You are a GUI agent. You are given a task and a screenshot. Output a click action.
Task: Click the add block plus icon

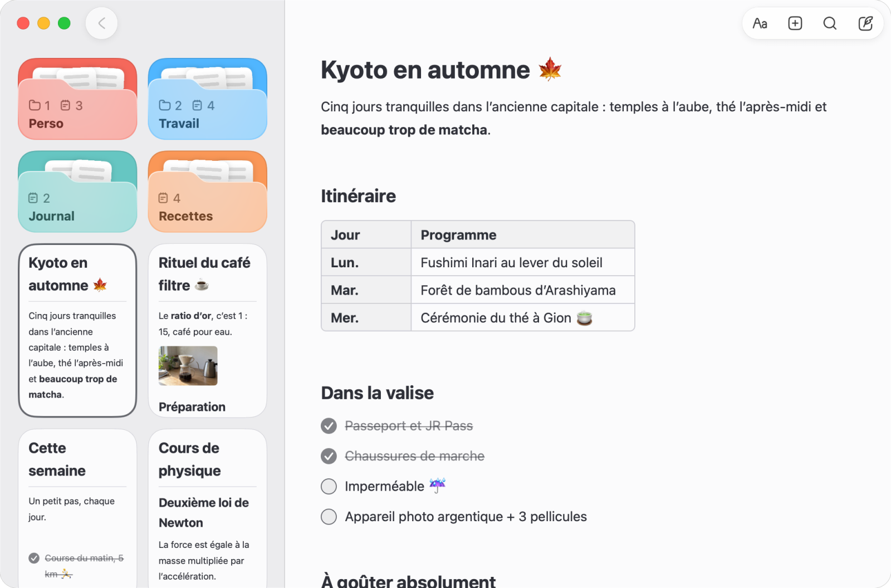pyautogui.click(x=795, y=23)
